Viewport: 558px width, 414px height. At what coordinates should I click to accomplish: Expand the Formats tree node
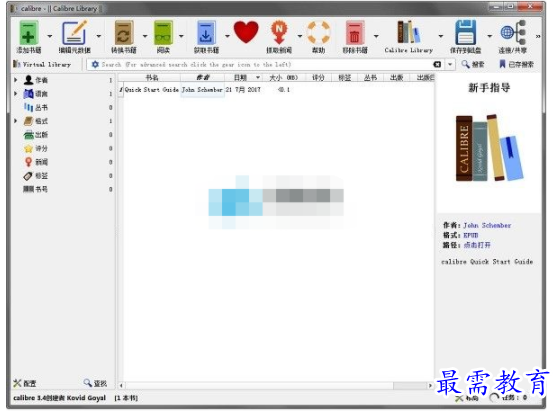coord(16,121)
